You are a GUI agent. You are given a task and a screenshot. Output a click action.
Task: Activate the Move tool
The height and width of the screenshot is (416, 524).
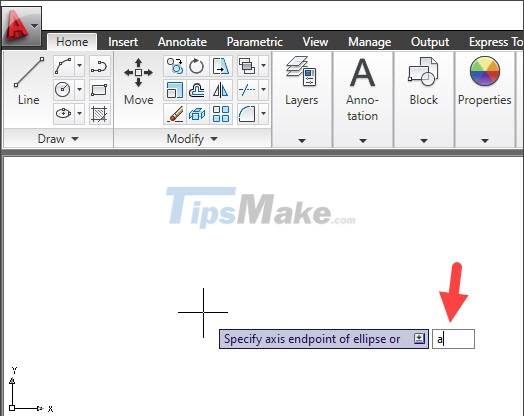tap(138, 81)
